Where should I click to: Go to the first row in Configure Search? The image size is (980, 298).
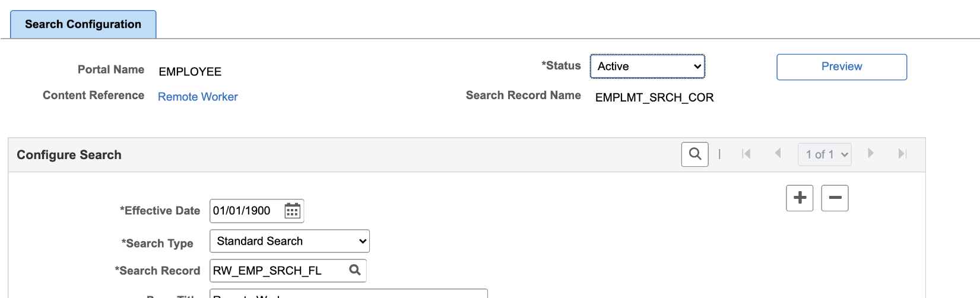tap(746, 154)
